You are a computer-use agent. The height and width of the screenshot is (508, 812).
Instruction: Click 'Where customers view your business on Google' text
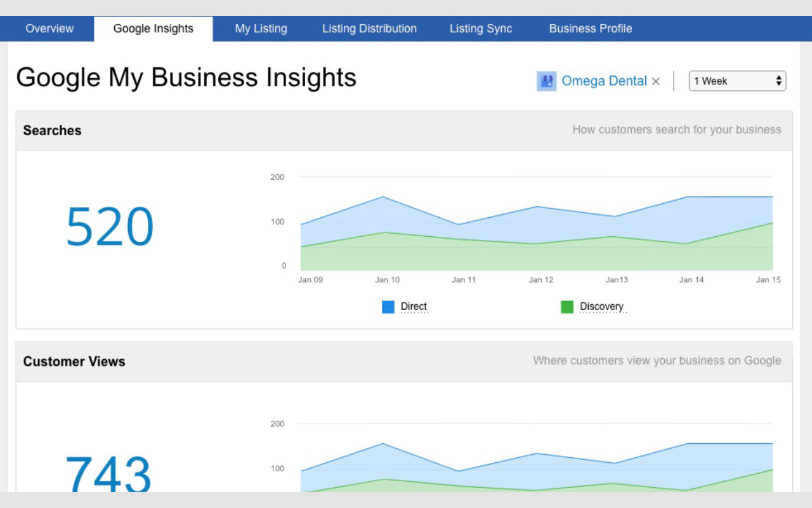(x=657, y=361)
